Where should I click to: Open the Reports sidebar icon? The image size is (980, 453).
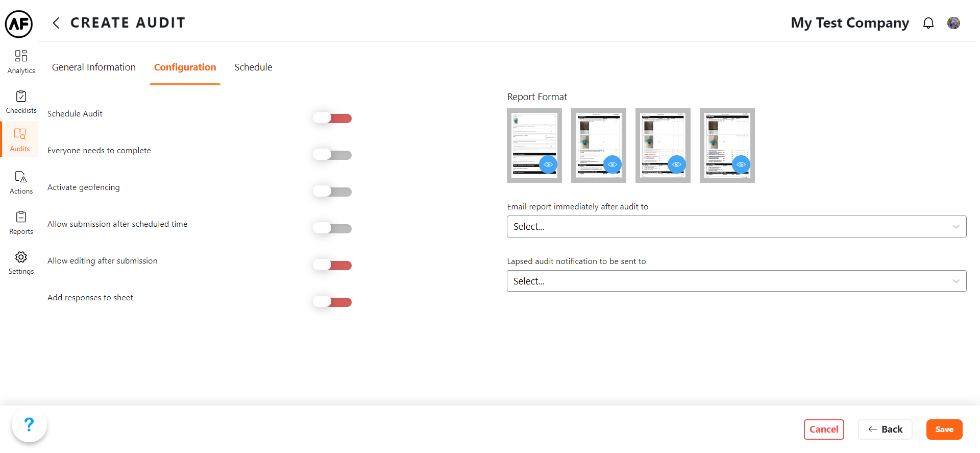(x=21, y=223)
